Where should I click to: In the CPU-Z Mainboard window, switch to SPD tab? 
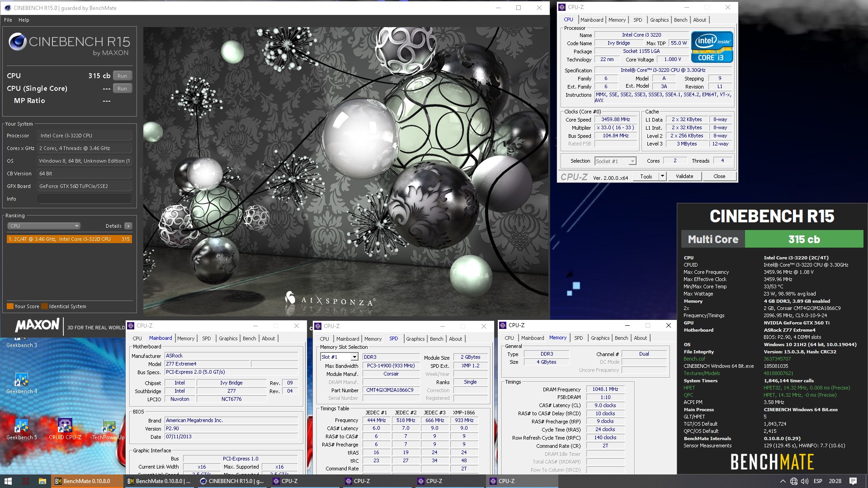207,338
